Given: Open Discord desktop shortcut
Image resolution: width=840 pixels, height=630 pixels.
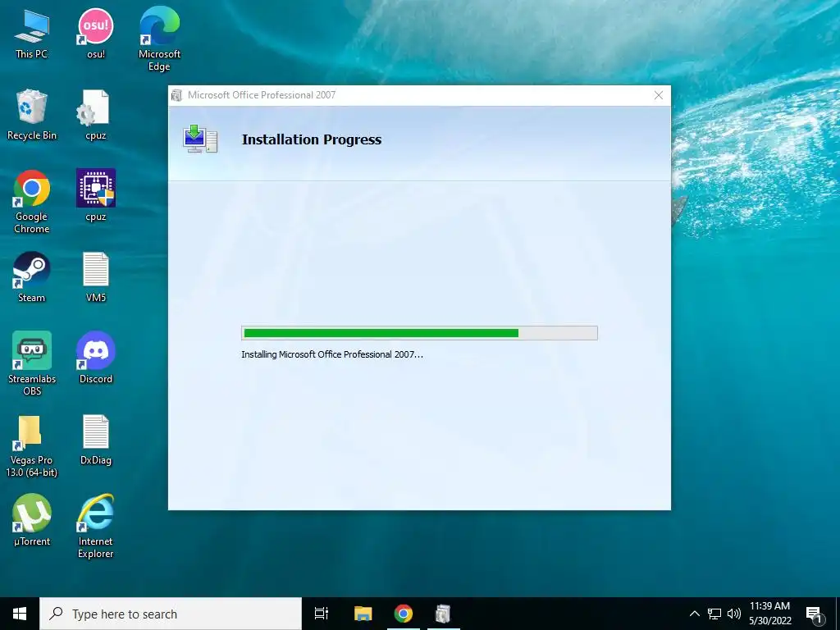Looking at the screenshot, I should tap(96, 358).
